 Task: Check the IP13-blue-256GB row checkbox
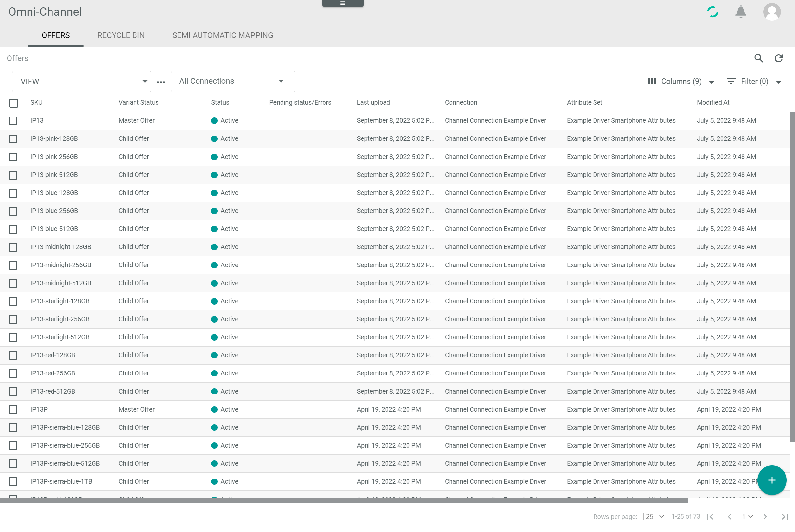pos(13,211)
